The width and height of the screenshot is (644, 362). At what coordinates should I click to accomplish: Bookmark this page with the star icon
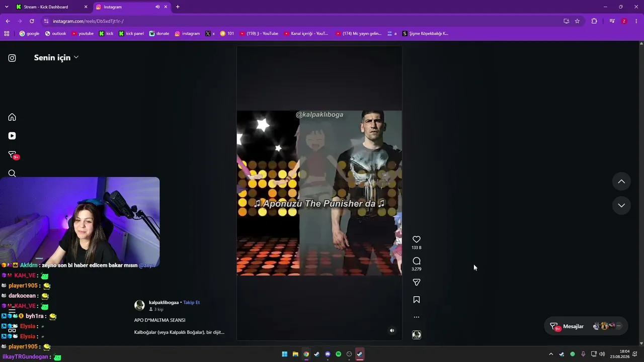coord(577,21)
